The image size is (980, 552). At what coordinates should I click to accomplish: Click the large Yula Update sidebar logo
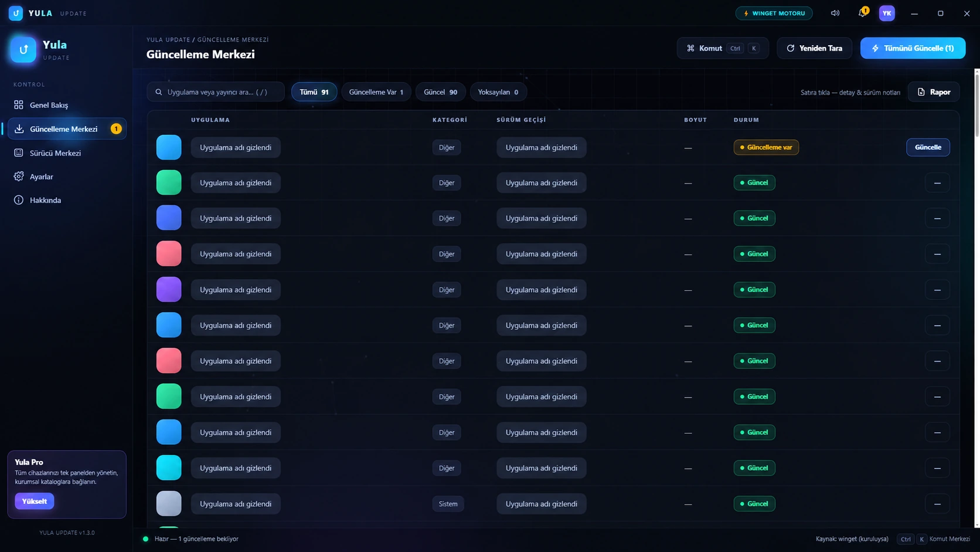point(23,50)
